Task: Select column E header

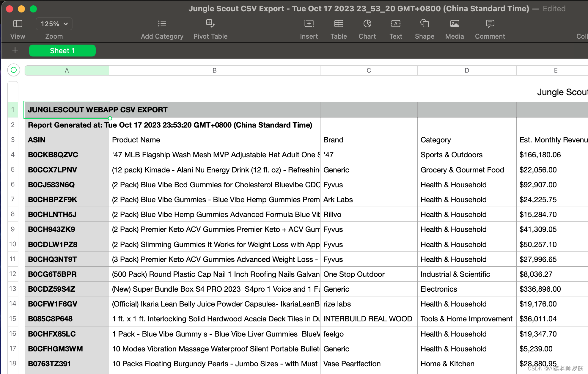Action: tap(552, 70)
